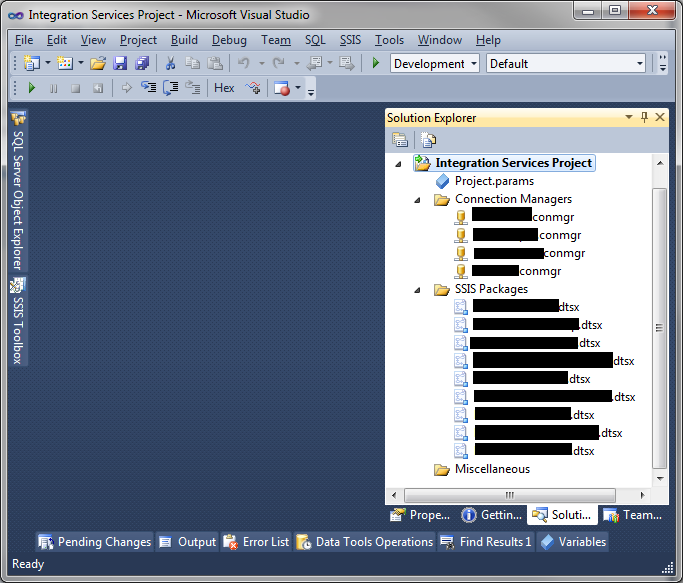The height and width of the screenshot is (583, 683).
Task: Open the SQL menu
Action: [x=315, y=40]
